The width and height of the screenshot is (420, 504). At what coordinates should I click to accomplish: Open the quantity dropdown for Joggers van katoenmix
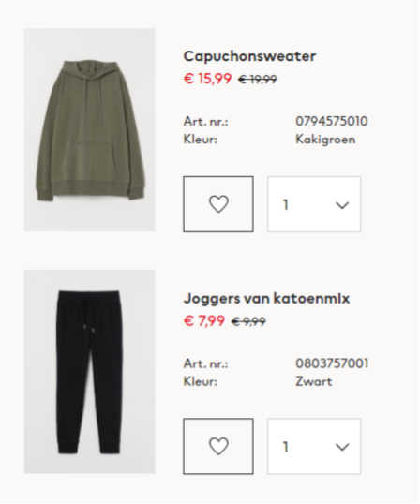314,447
